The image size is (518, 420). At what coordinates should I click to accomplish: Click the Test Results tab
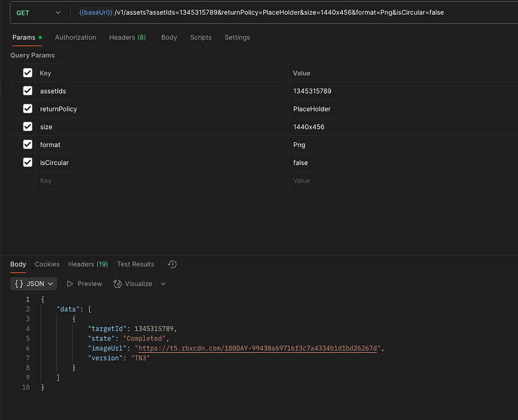tap(136, 264)
